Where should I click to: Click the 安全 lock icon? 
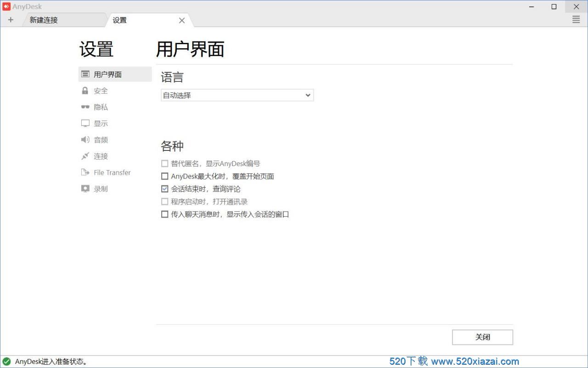click(x=85, y=91)
